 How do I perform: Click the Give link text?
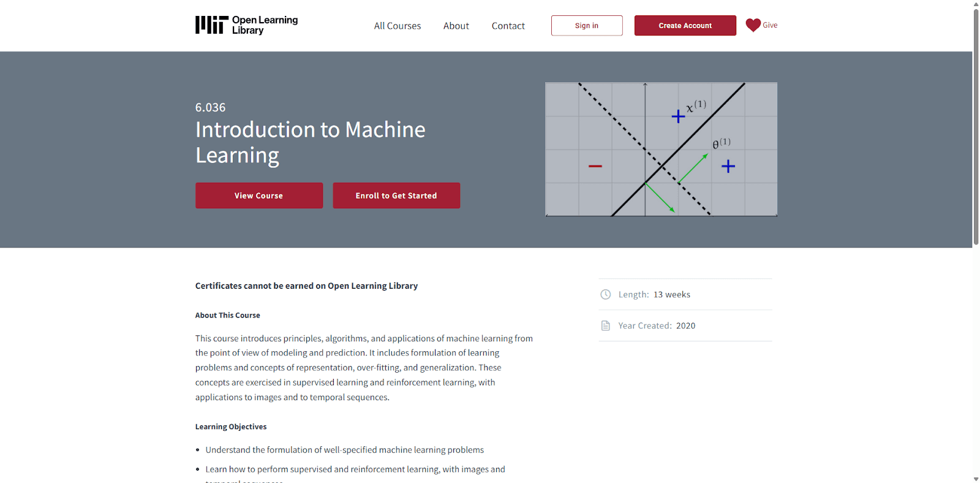770,25
